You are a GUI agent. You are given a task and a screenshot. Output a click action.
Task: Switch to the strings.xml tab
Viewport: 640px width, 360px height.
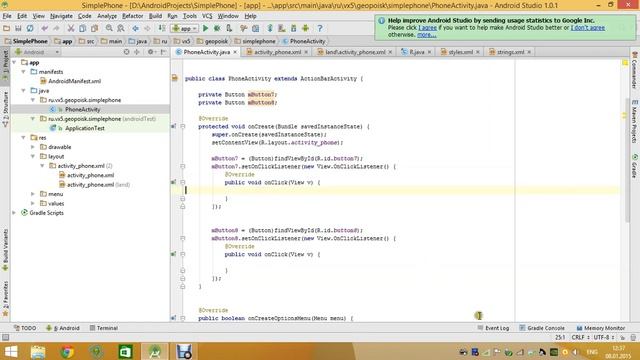coord(510,52)
